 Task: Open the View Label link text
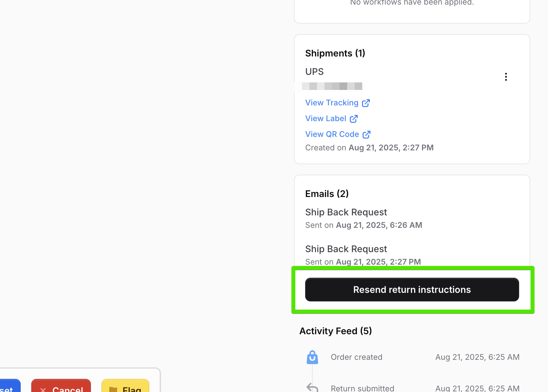[x=326, y=119]
